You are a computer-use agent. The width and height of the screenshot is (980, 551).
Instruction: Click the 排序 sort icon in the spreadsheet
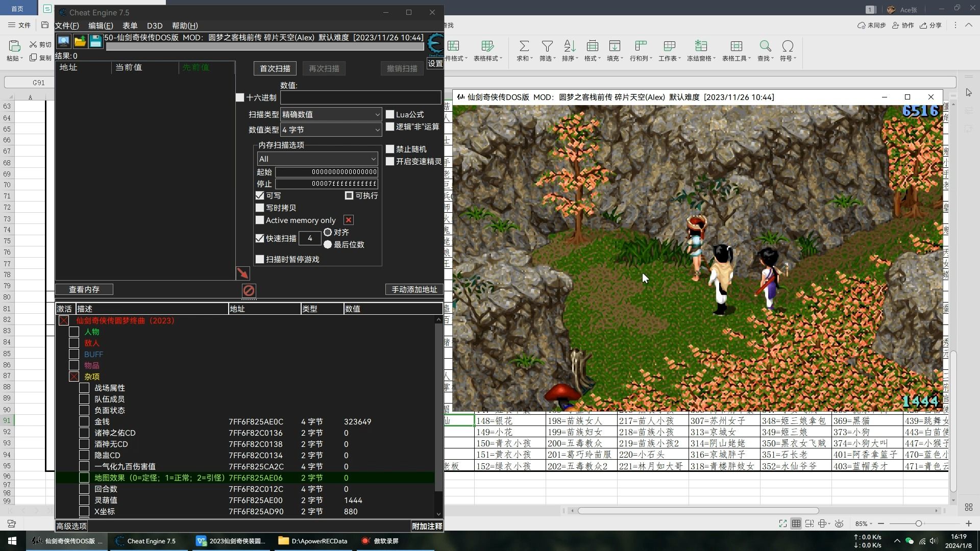(x=570, y=46)
